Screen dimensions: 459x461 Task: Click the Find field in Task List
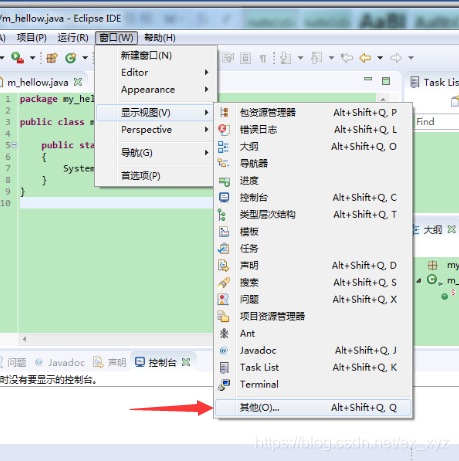coord(437,122)
